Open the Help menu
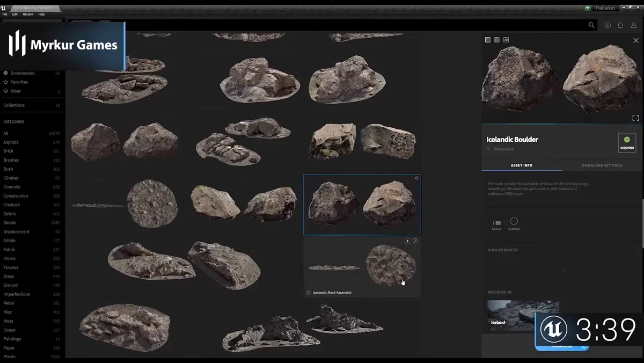Viewport: 644px width, 363px height. coord(41,14)
